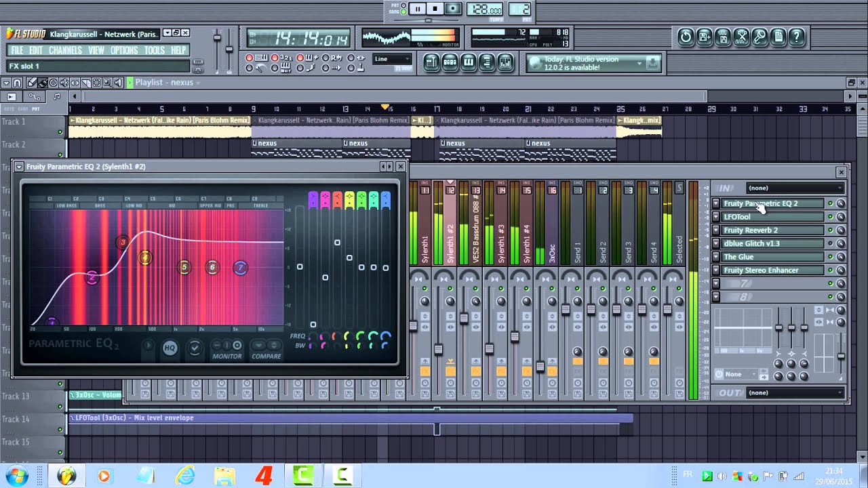Click the project info document icon

click(778, 37)
